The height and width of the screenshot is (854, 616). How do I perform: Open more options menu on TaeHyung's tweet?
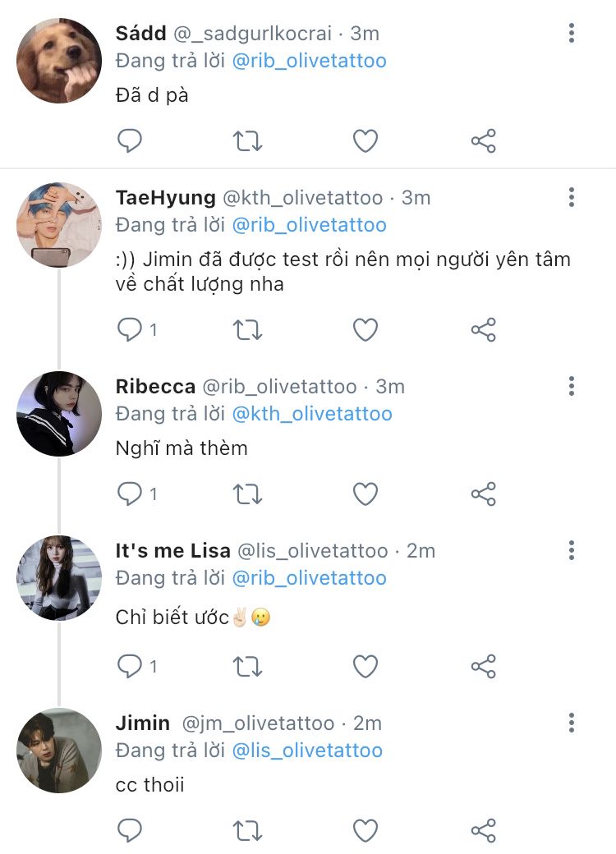(572, 197)
